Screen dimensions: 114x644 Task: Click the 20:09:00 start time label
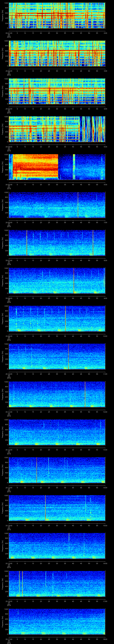point(9,336)
